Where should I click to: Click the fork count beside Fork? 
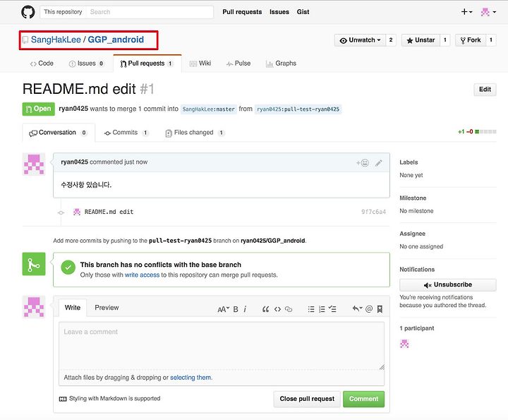[x=491, y=40]
